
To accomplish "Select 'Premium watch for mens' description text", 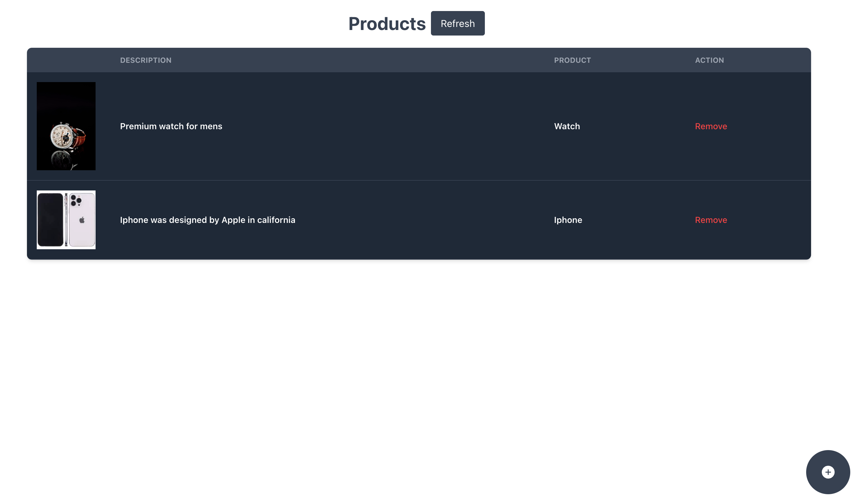I will (x=171, y=126).
